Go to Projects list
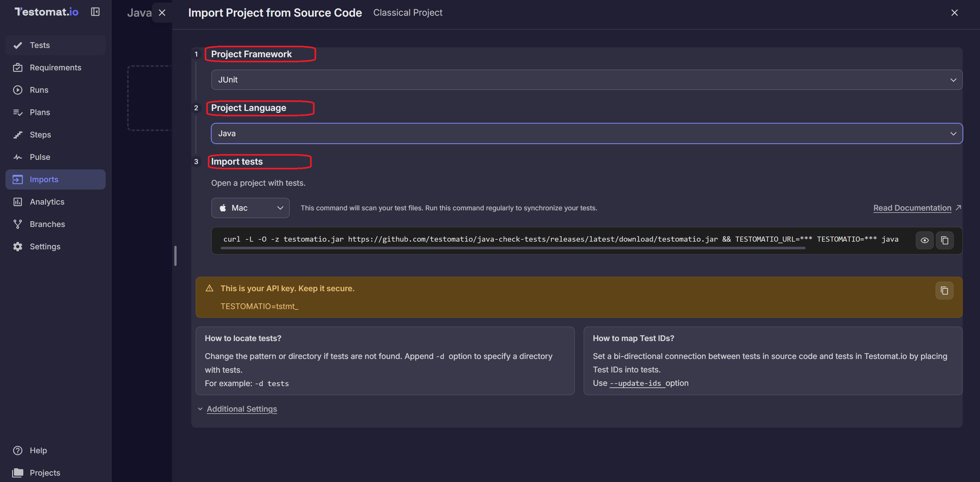This screenshot has width=980, height=482. click(56, 473)
